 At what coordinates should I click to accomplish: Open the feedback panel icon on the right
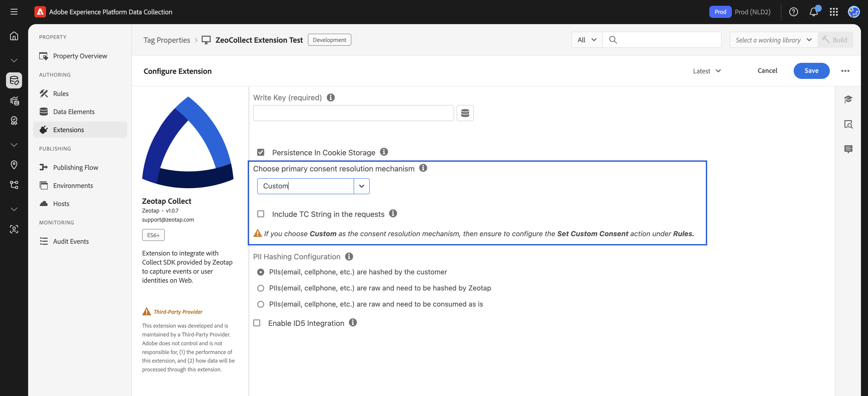click(848, 149)
